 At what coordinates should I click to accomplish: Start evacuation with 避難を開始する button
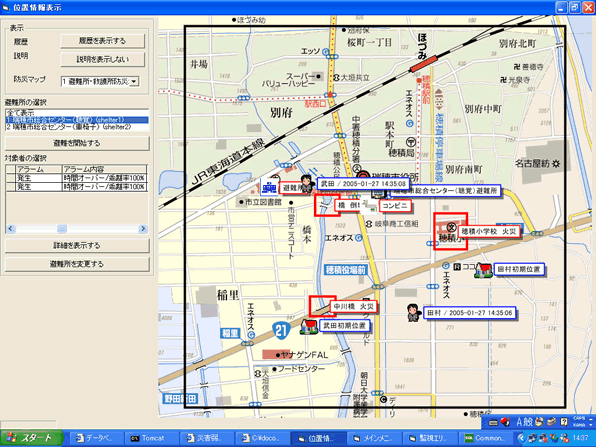click(77, 143)
